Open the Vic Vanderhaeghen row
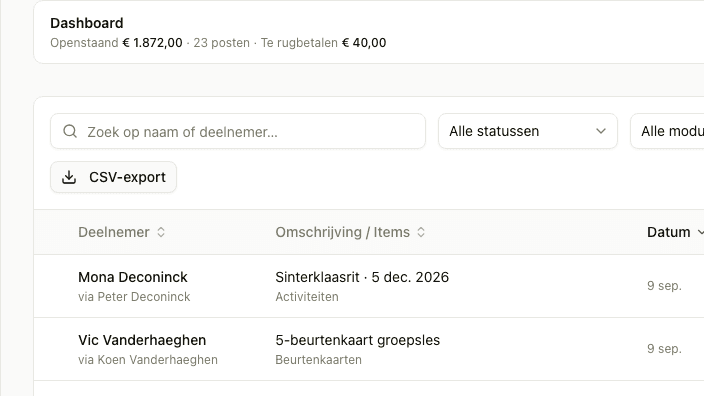The width and height of the screenshot is (704, 396). [x=369, y=349]
